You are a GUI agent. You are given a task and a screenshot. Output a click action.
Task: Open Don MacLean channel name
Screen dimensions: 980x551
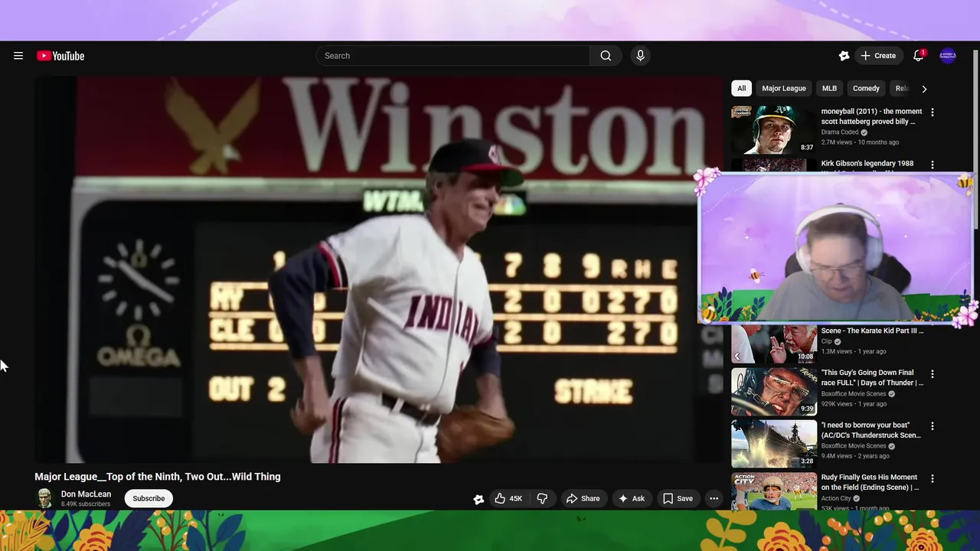(86, 494)
